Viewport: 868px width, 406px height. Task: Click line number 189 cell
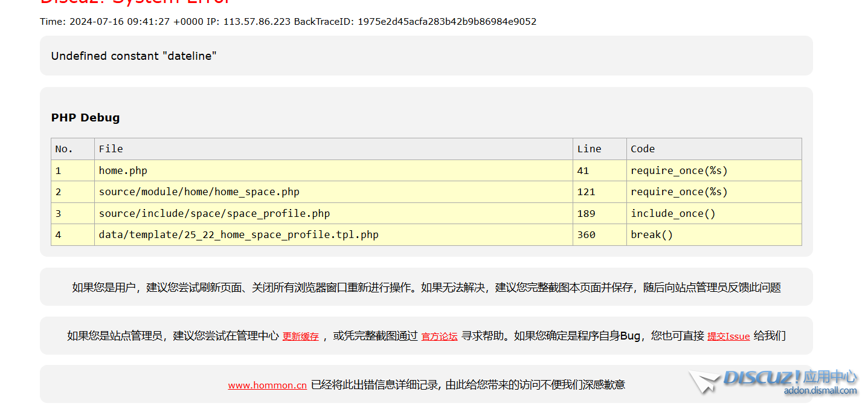[600, 213]
